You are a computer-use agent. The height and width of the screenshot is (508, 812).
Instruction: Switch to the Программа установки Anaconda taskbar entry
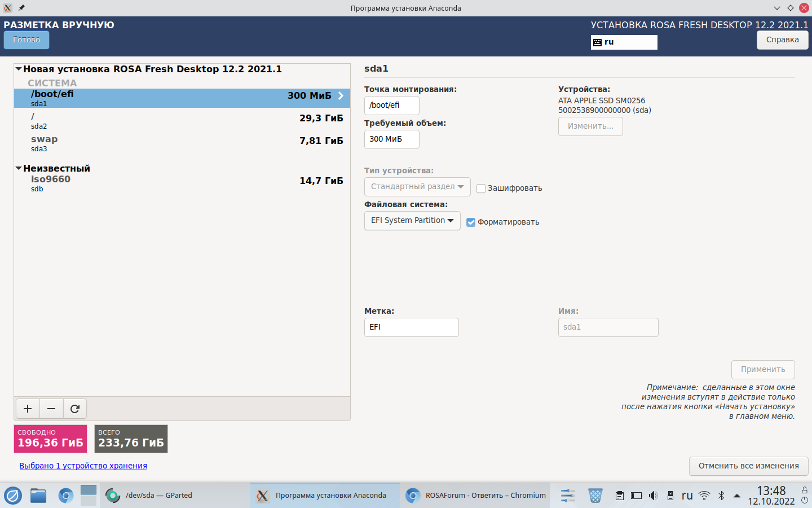coord(325,496)
